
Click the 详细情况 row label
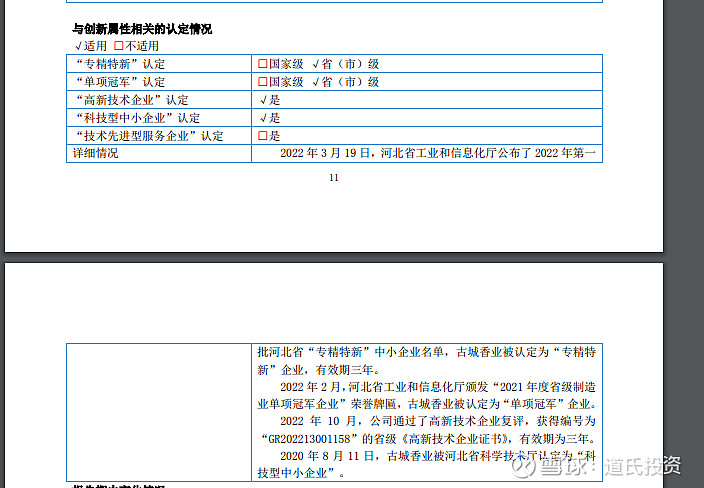95,153
